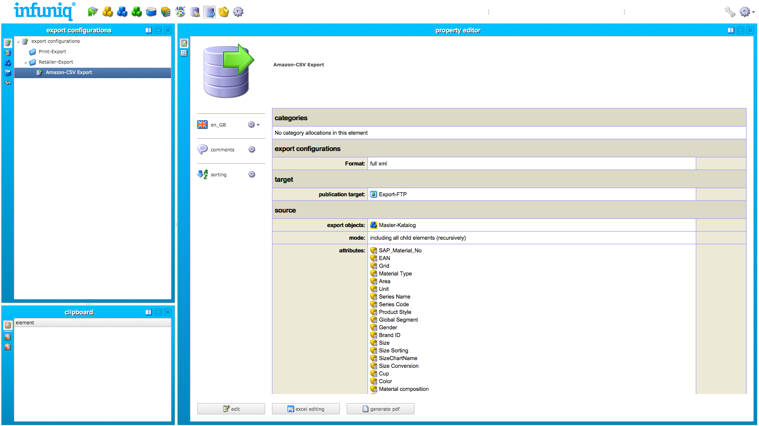
Task: Toggle split view in export configurations panel header
Action: click(148, 30)
